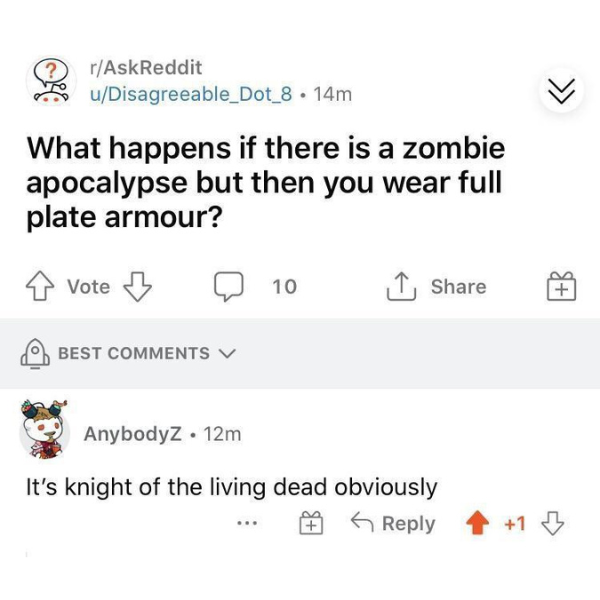Tap the Share upload icon
Viewport: 600px width, 600px height.
(401, 286)
